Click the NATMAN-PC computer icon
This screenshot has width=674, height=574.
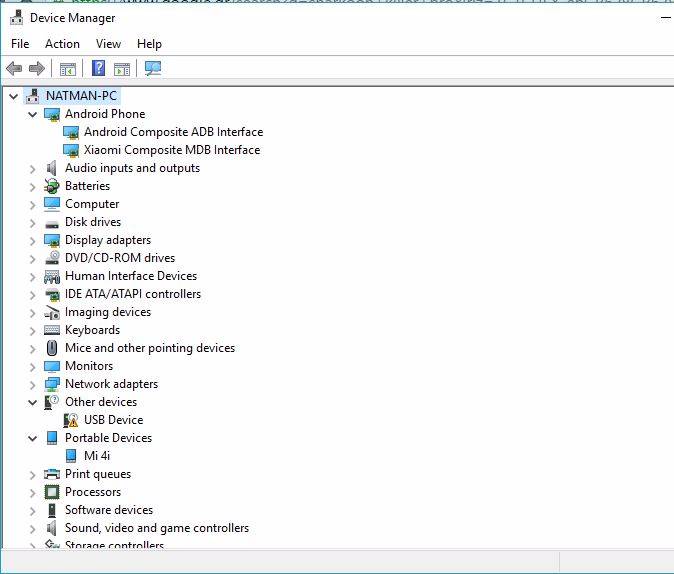pyautogui.click(x=33, y=95)
